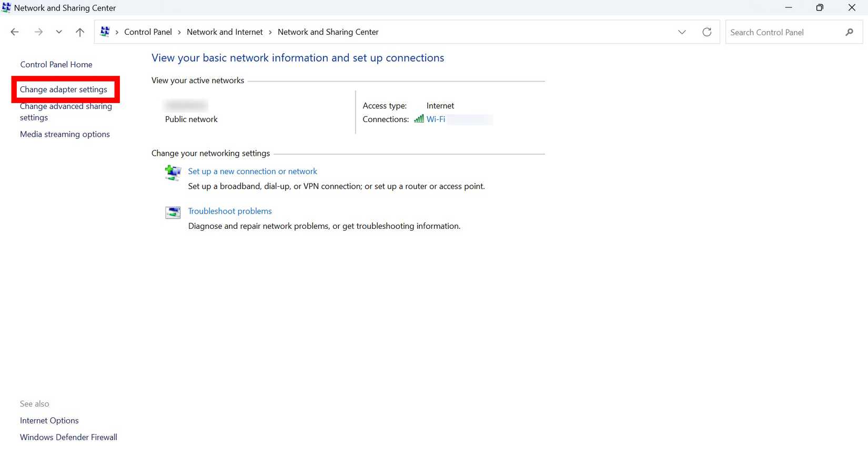This screenshot has width=868, height=454.
Task: Open Change advanced sharing settings
Action: point(66,112)
